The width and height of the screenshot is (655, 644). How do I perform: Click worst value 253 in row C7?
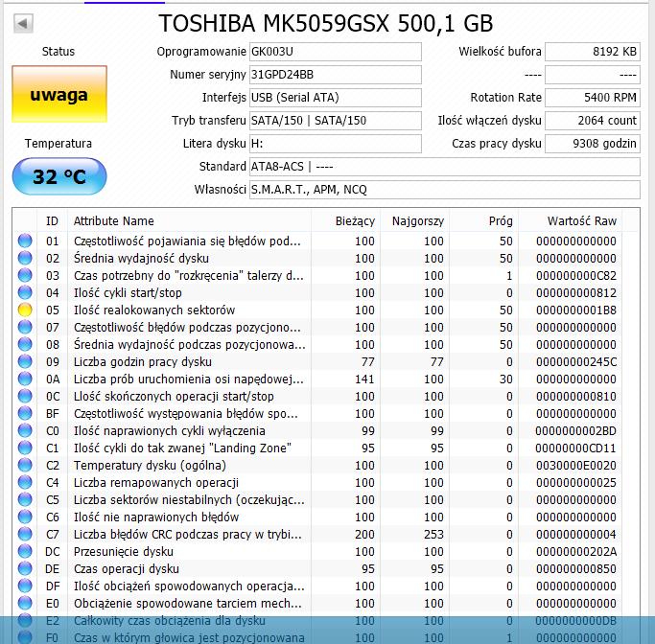click(433, 534)
